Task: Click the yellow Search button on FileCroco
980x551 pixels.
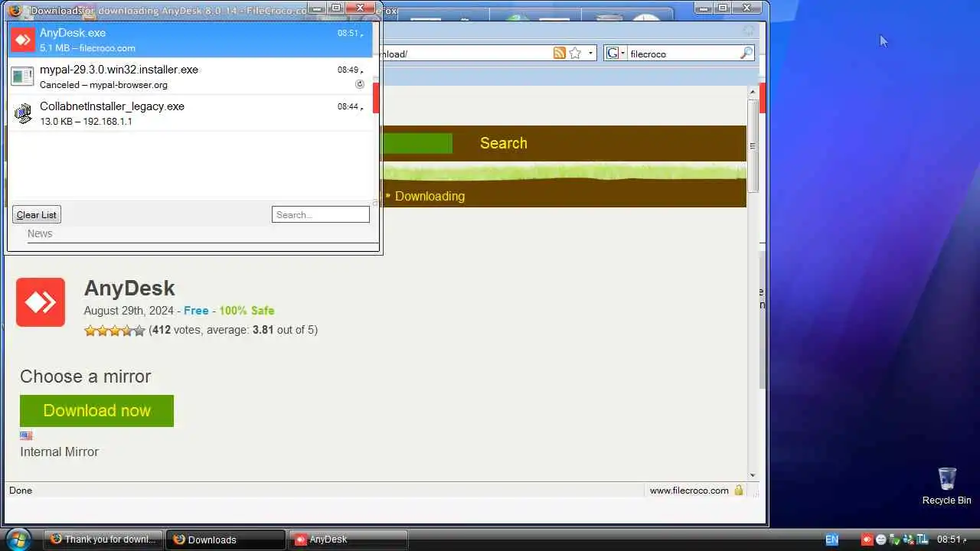Action: 503,143
